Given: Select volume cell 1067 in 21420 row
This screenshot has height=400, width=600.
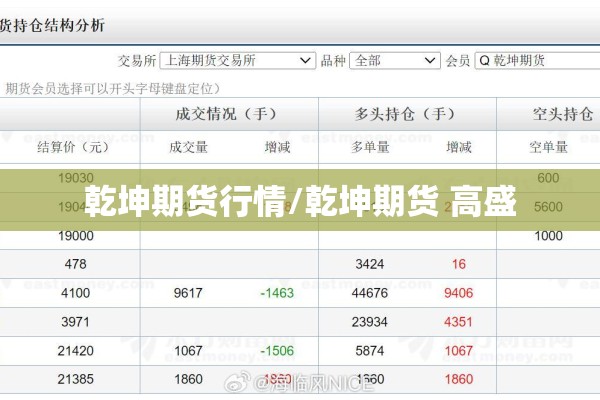Looking at the screenshot, I should (188, 351).
